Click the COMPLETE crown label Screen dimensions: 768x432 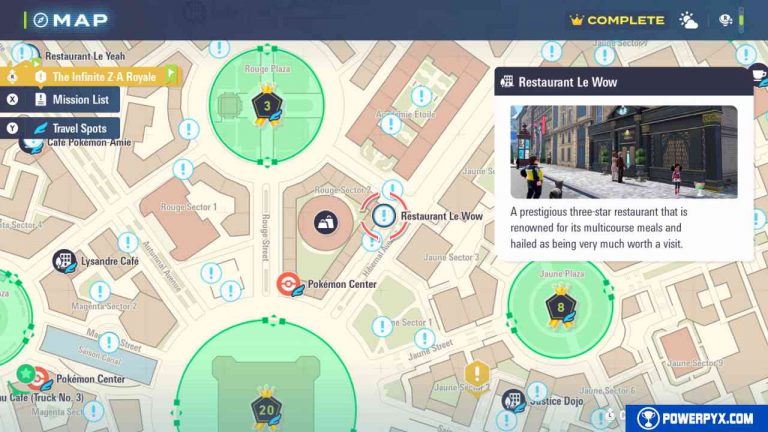pos(617,20)
